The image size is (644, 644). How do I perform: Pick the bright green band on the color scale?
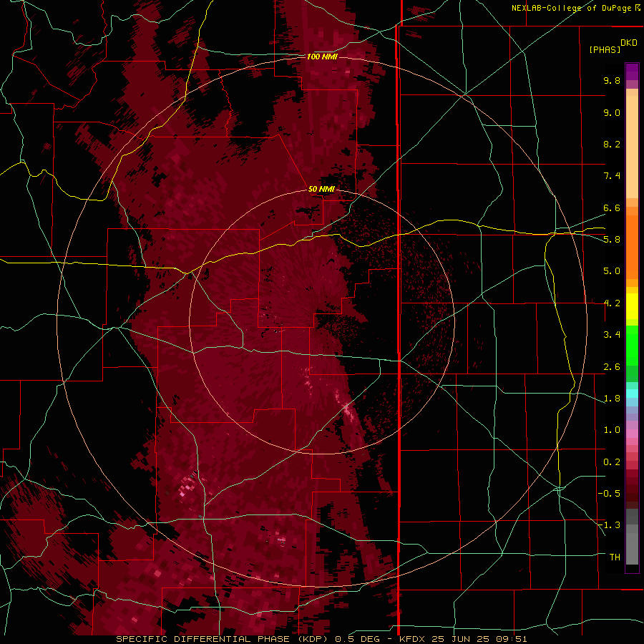tap(632, 346)
